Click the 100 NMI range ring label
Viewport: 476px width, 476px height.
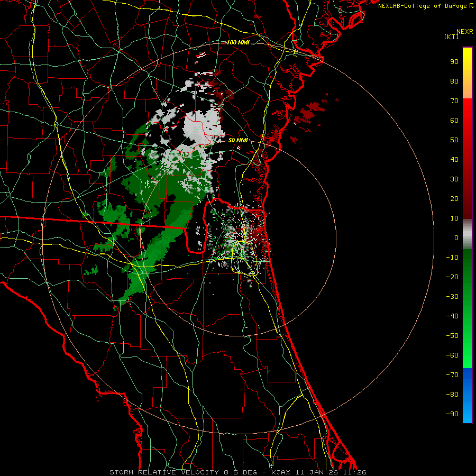[238, 42]
